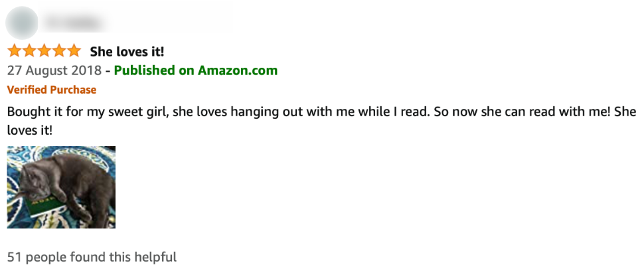
Task: Click the "Bought it" opening words of review
Action: point(31,112)
